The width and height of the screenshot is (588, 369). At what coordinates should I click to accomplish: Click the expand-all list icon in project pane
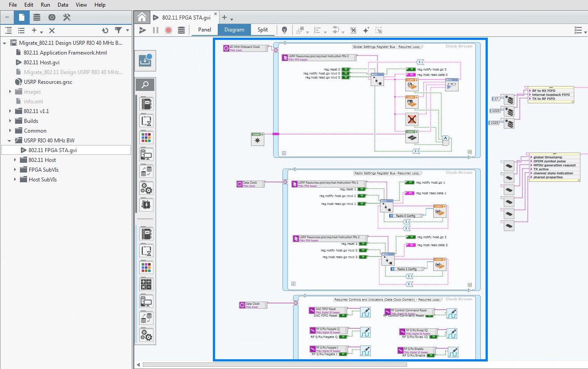tap(8, 31)
